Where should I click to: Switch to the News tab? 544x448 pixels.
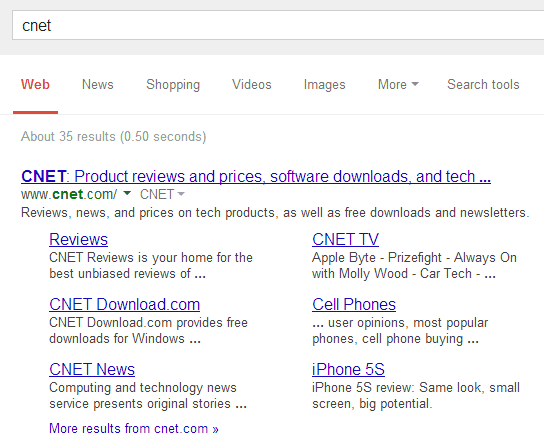97,85
